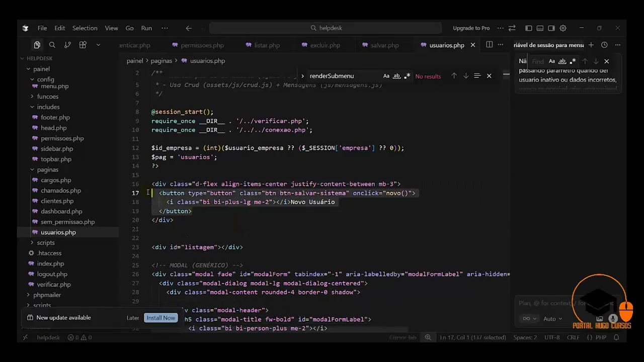This screenshot has width=644, height=362.
Task: Toggle the bottom panel layout icon
Action: (540, 28)
